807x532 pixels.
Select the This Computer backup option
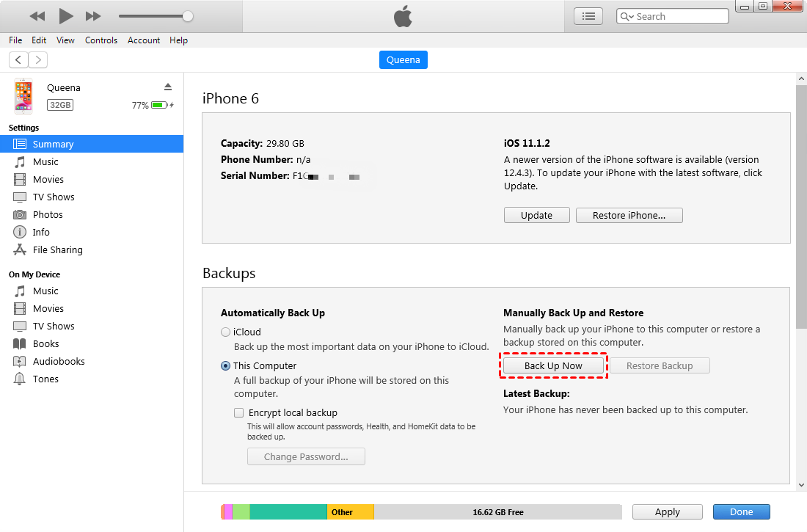(226, 365)
